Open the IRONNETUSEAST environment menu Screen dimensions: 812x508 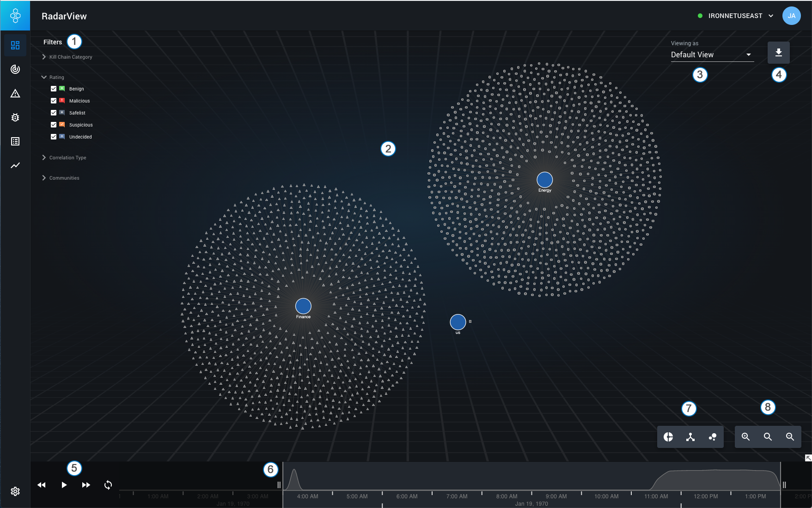pyautogui.click(x=736, y=16)
